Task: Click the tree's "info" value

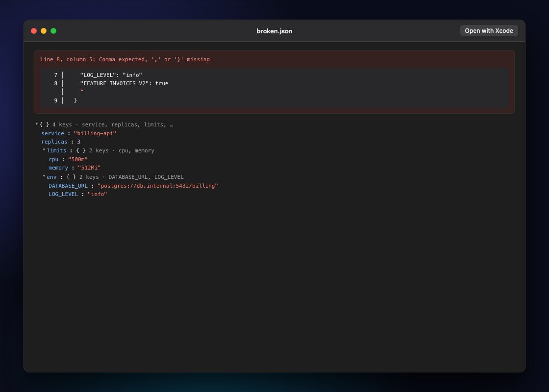Action: point(98,194)
